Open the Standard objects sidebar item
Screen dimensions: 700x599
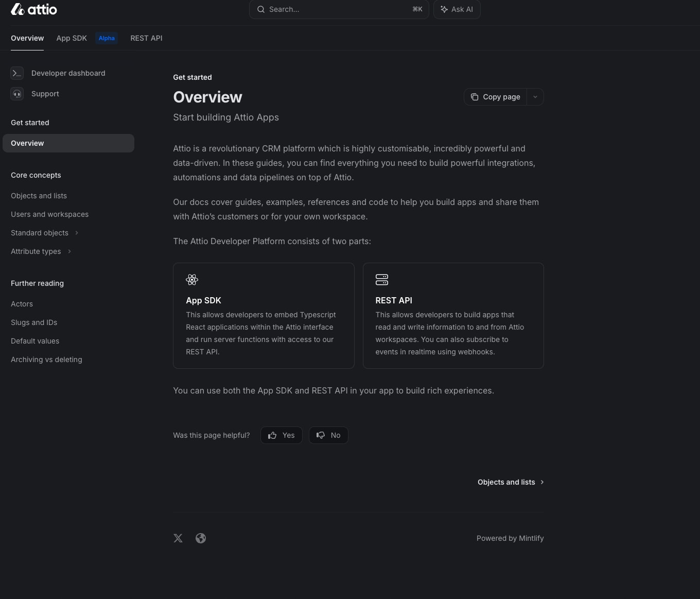point(40,233)
